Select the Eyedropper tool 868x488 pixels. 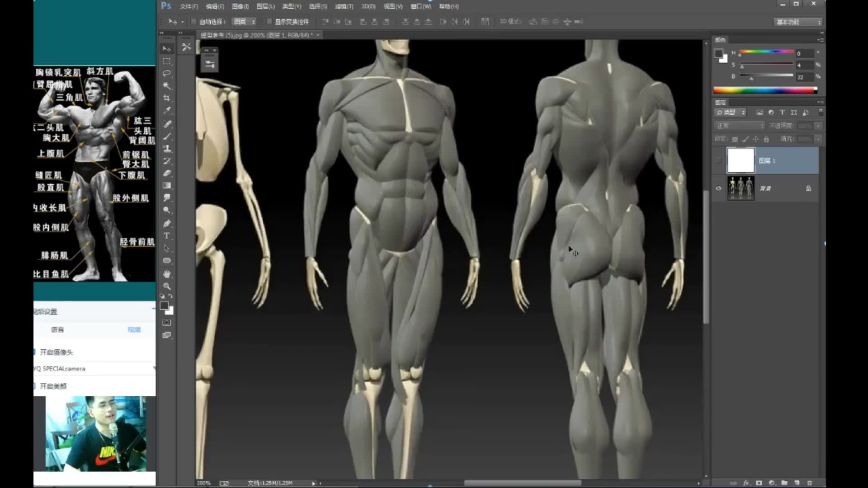pos(167,110)
